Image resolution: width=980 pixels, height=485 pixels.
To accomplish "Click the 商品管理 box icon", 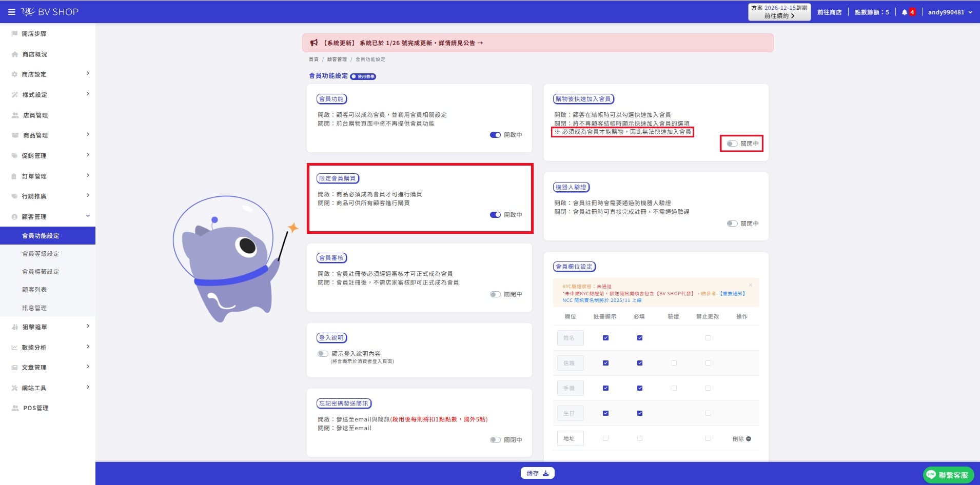I will pyautogui.click(x=15, y=135).
